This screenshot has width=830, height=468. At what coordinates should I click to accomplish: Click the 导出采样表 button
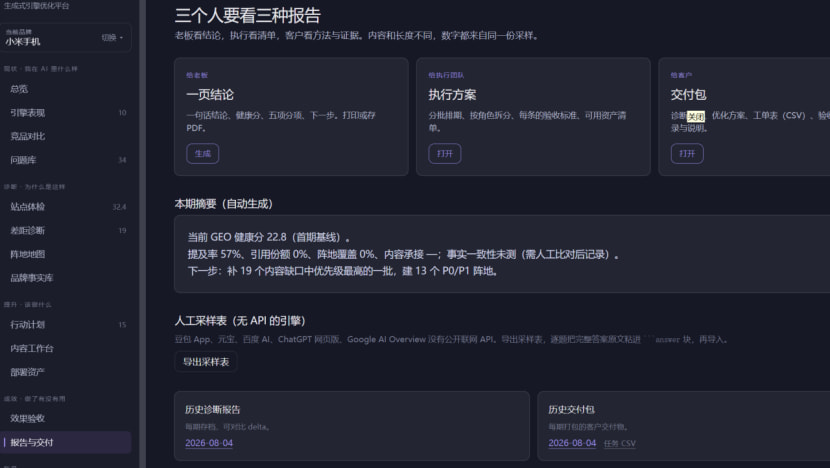[206, 362]
